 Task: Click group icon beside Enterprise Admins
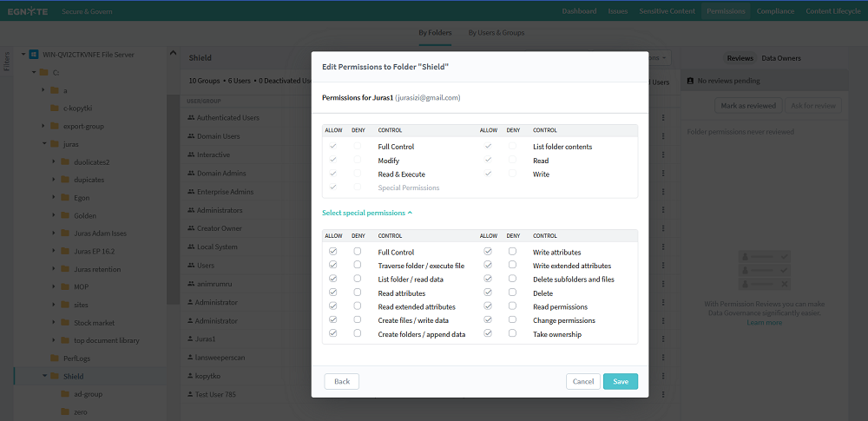point(191,192)
